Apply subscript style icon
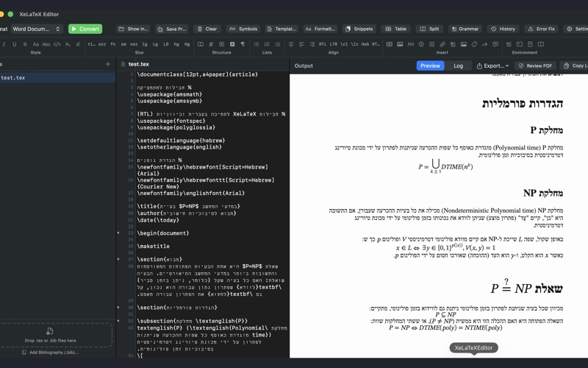This screenshot has width=588, height=368. click(68, 44)
